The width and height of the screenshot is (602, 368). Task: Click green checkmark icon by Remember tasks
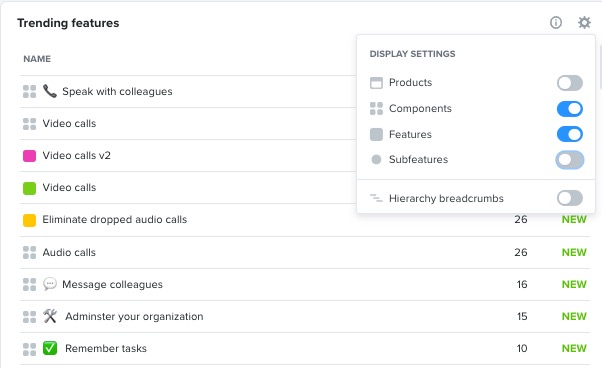[x=50, y=348]
